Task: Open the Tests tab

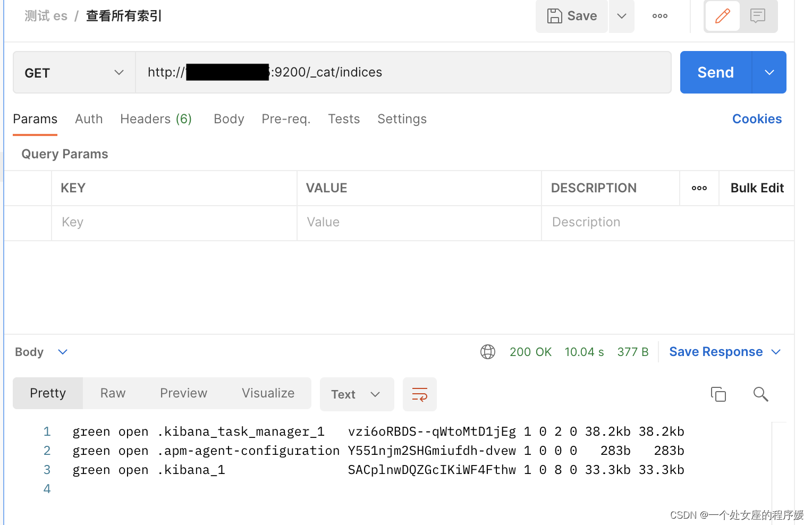Action: (x=344, y=119)
